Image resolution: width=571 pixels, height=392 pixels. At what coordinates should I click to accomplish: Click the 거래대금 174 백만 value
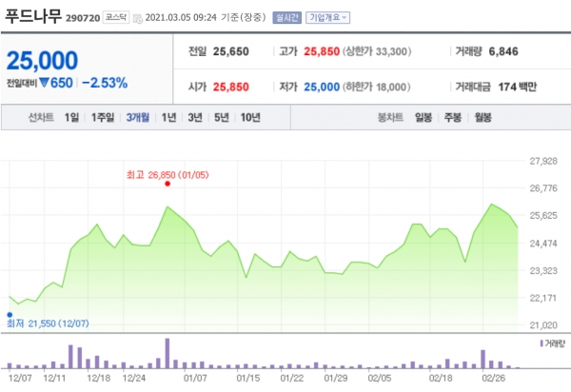518,87
